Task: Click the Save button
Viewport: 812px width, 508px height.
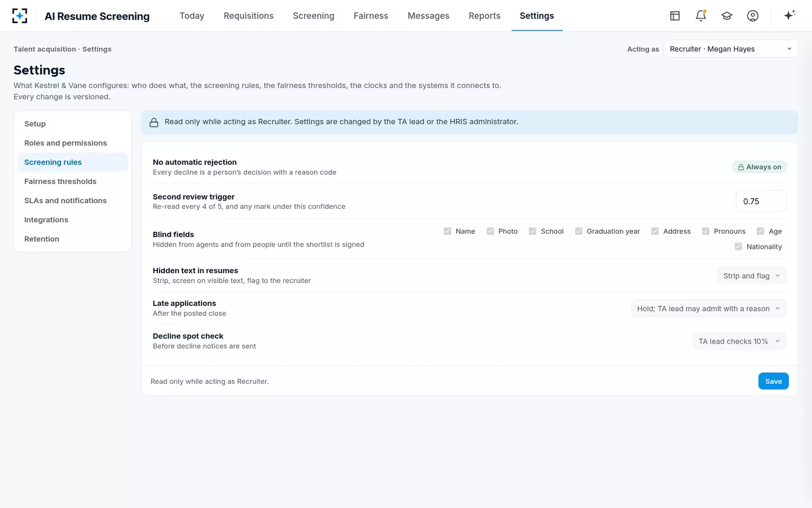Action: (773, 382)
